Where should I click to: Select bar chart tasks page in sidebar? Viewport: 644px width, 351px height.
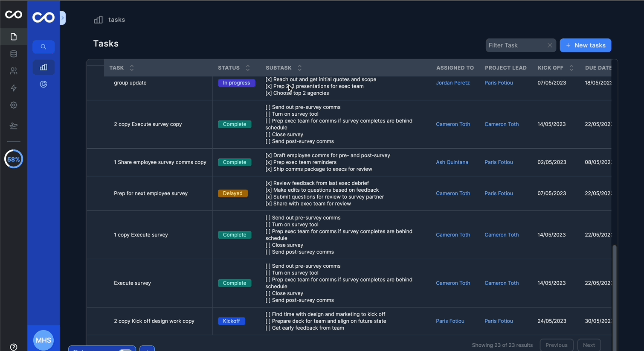click(x=44, y=67)
